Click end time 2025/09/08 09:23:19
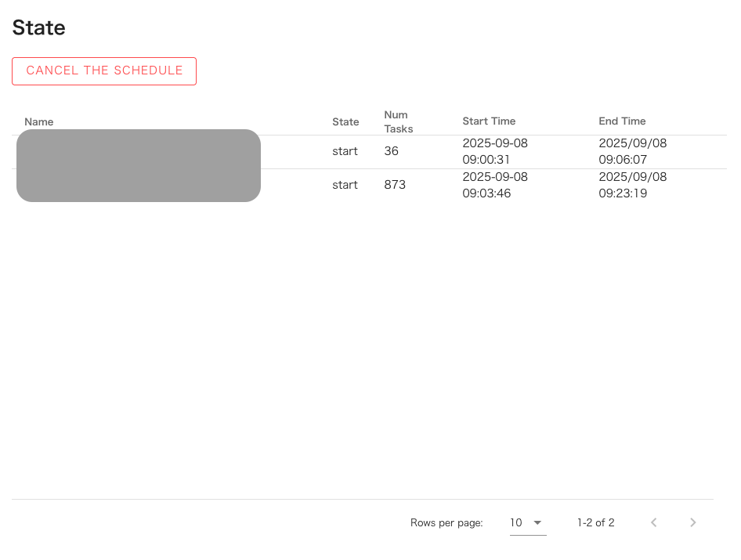Image resolution: width=741 pixels, height=560 pixels. click(632, 185)
